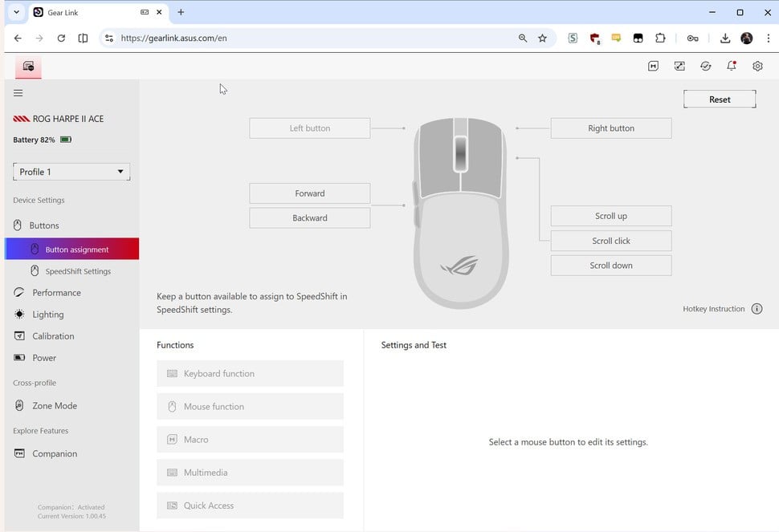779x532 pixels.
Task: Click the browser back arrow
Action: point(18,39)
